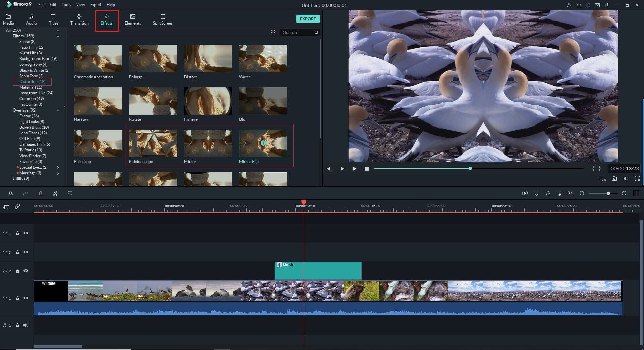Click the effects search field
This screenshot has width=644, height=350.
[297, 32]
